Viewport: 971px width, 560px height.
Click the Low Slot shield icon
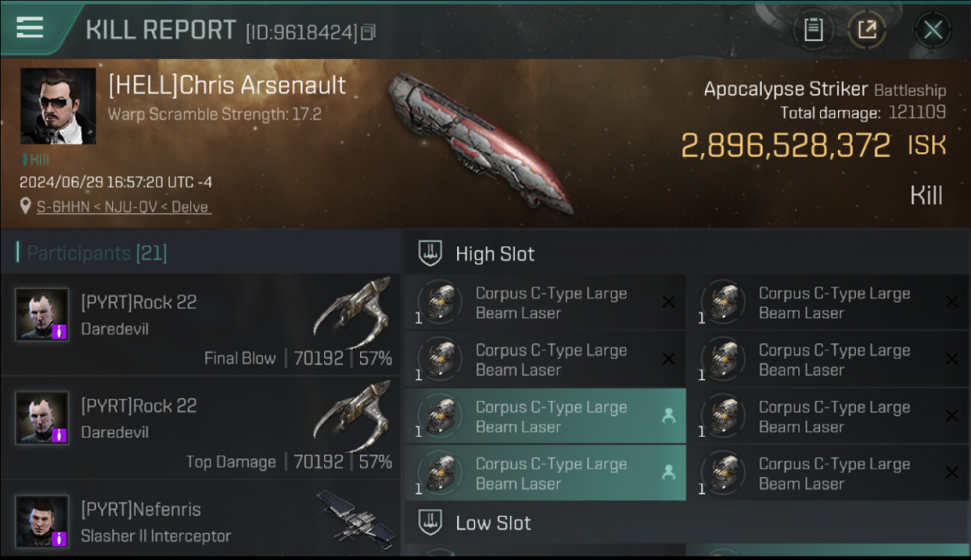coord(430,522)
